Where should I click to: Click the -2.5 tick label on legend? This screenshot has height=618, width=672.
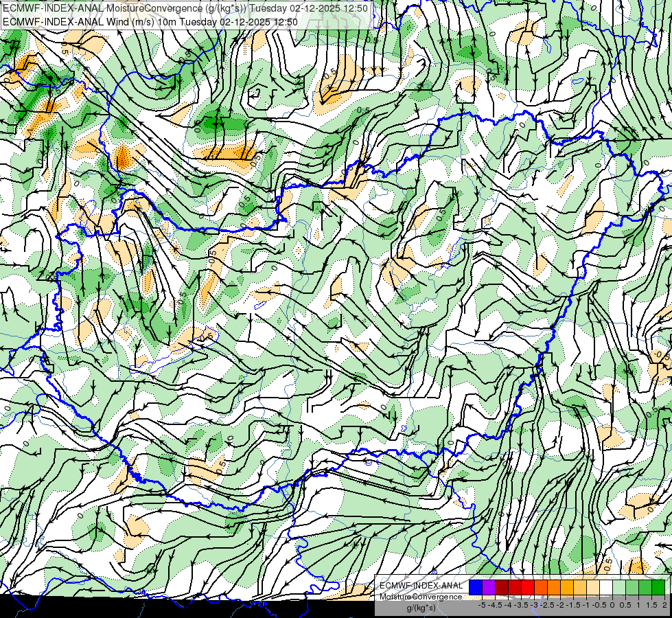[x=547, y=605]
